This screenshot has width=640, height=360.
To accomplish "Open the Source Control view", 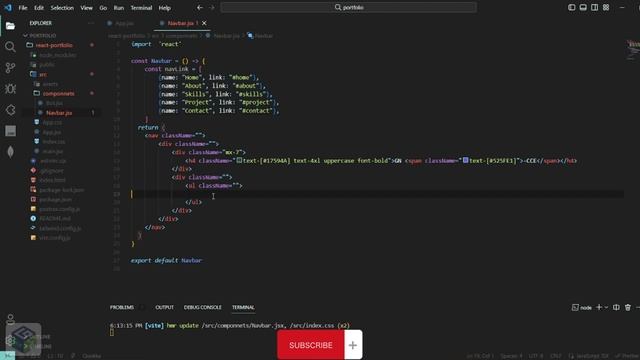I will [x=10, y=68].
